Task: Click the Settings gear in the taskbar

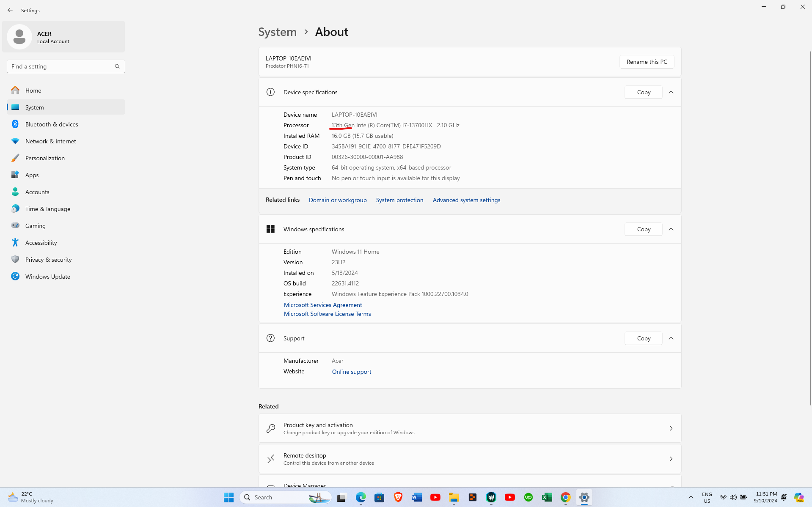Action: [584, 497]
